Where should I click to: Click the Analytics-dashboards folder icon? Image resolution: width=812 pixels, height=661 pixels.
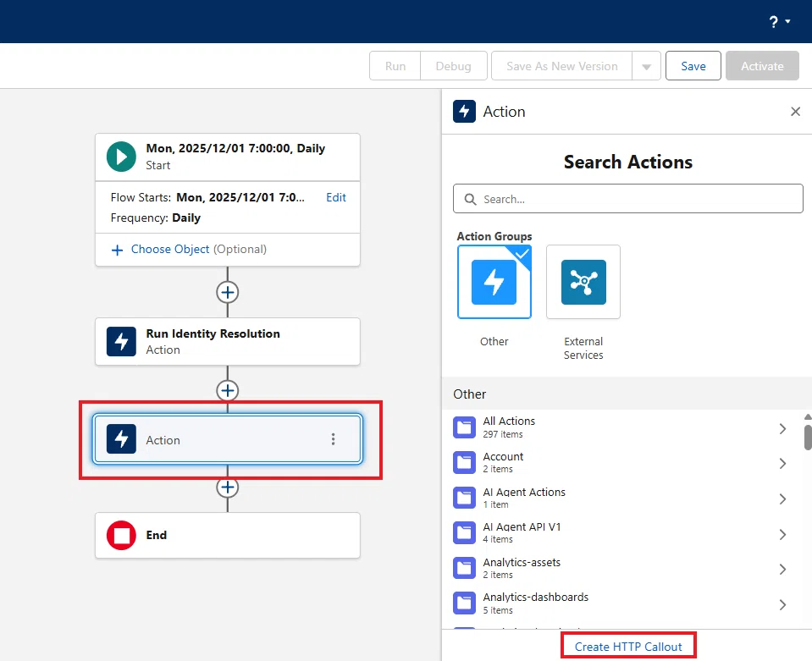pos(464,603)
